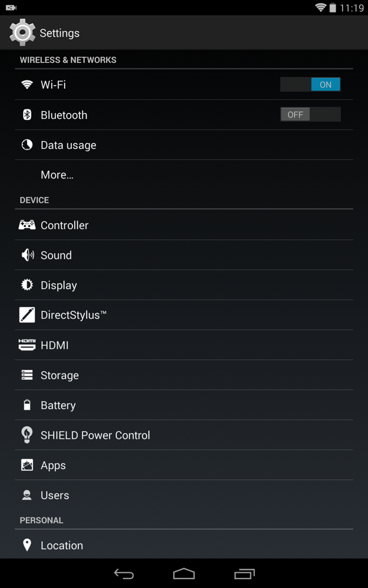The image size is (368, 588).
Task: Tap the HDMI icon
Action: [27, 345]
